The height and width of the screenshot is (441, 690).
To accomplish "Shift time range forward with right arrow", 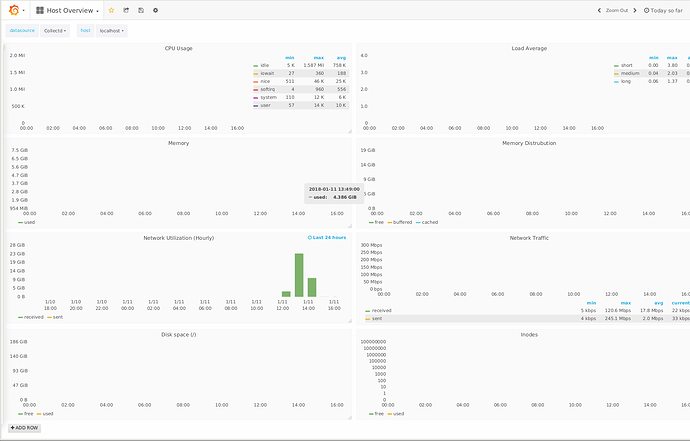I will 635,10.
